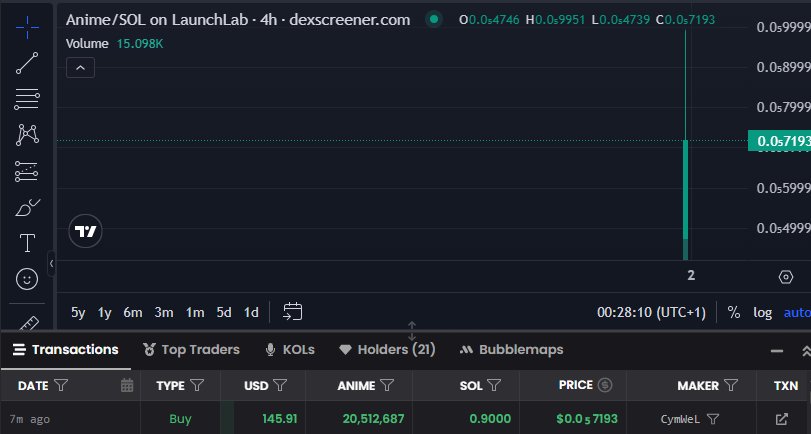
Task: Click the $0.0₅7193 price cell
Action: [587, 419]
